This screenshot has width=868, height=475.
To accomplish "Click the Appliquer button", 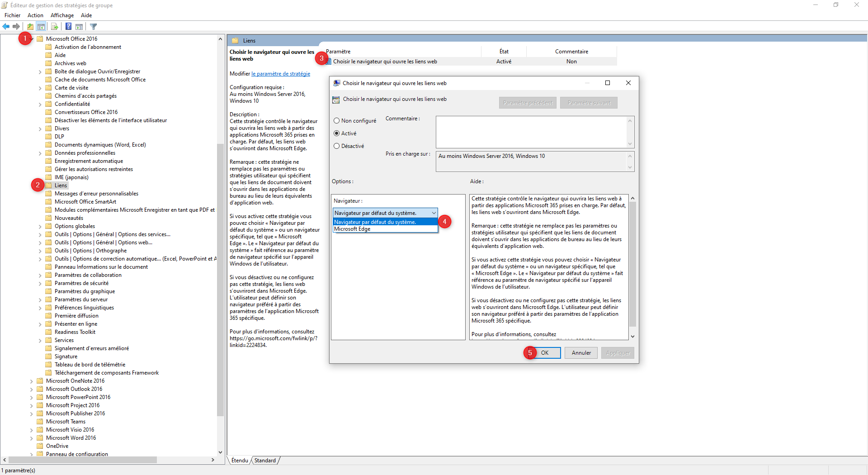I will click(x=618, y=353).
